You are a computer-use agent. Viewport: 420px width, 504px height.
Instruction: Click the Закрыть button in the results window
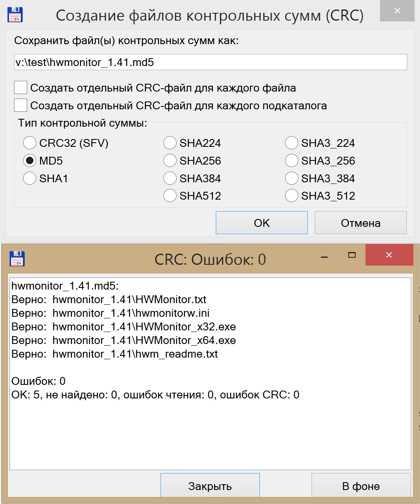click(210, 486)
